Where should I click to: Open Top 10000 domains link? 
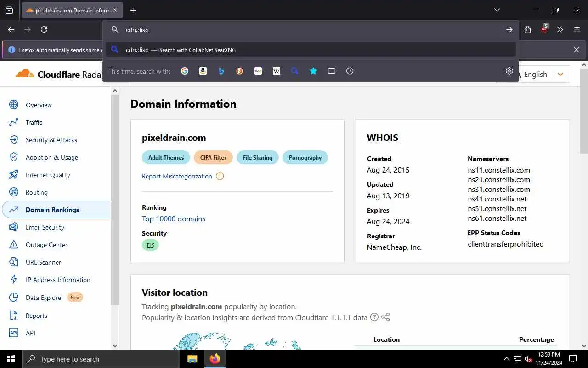point(174,219)
